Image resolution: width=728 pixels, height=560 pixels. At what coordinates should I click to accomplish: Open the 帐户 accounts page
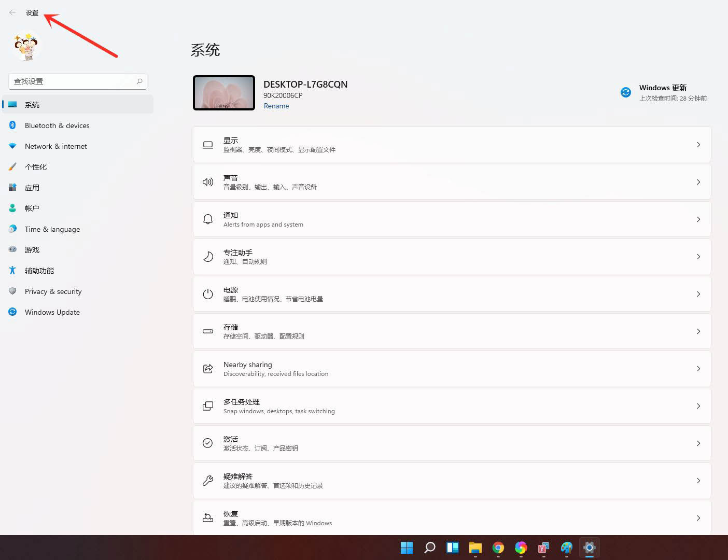[x=32, y=208]
